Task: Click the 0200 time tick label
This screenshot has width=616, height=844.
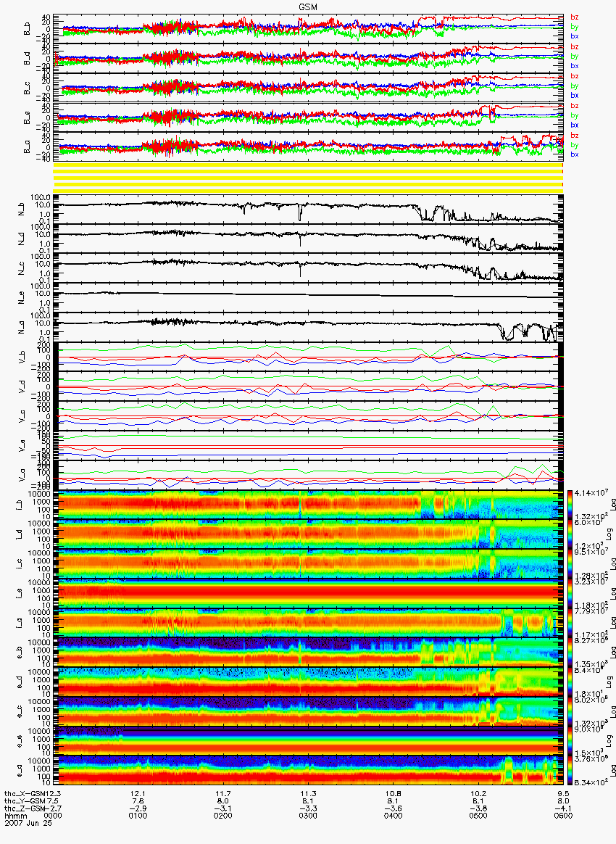Action: (222, 816)
